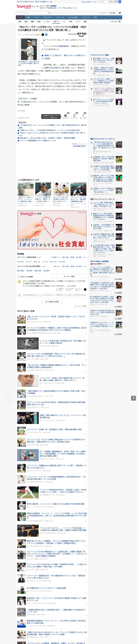
Task: React with わかりやすい lightbulb icon
Action: click(74, 115)
